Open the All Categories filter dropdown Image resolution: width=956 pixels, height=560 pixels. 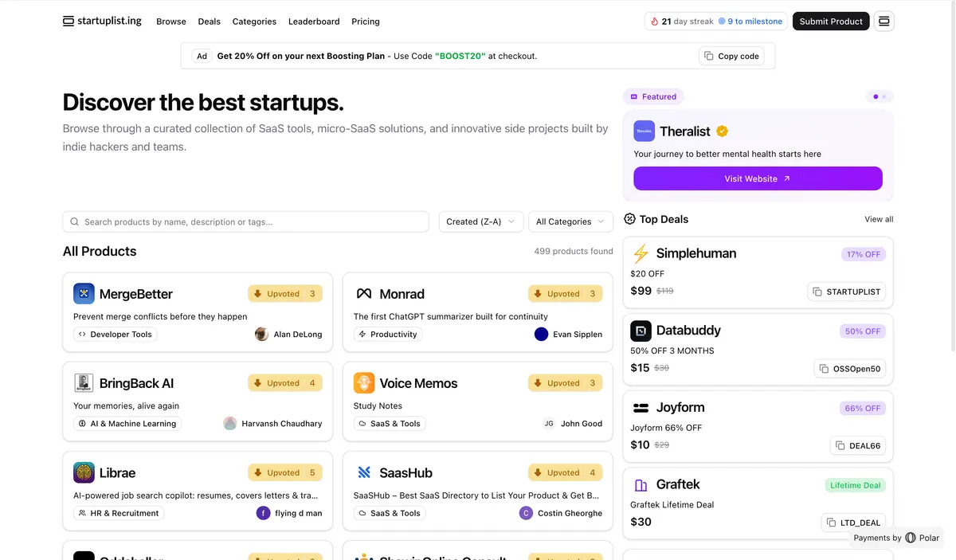pos(570,221)
